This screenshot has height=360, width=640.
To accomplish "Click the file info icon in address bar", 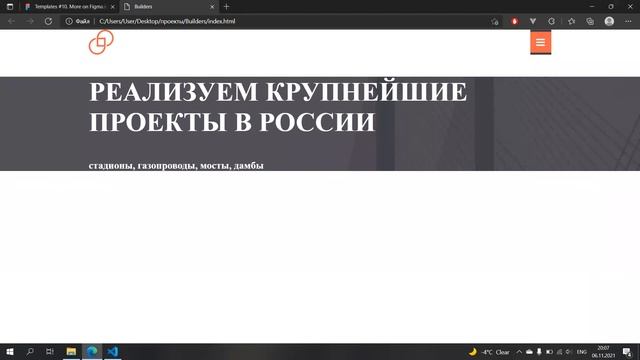I will tap(69, 21).
